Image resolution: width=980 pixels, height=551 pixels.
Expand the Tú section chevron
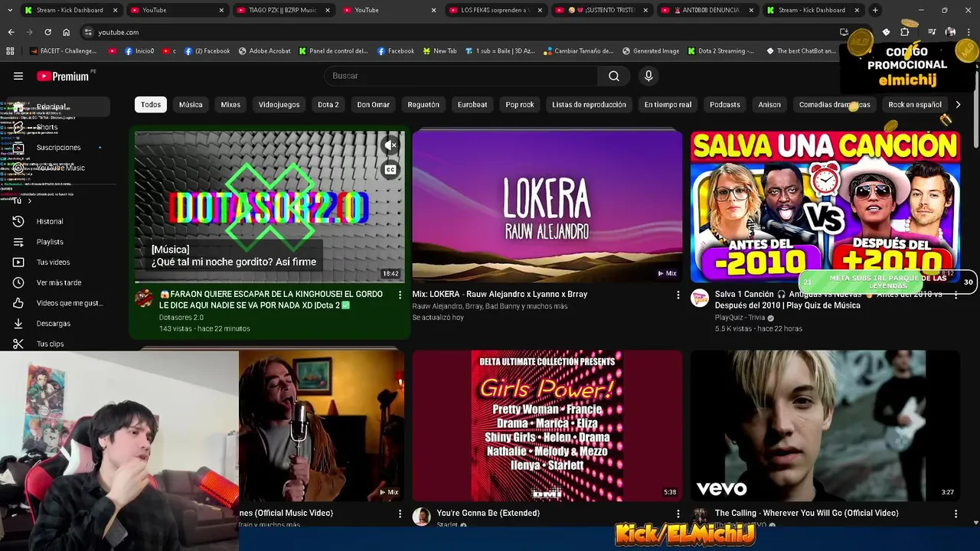pyautogui.click(x=29, y=201)
